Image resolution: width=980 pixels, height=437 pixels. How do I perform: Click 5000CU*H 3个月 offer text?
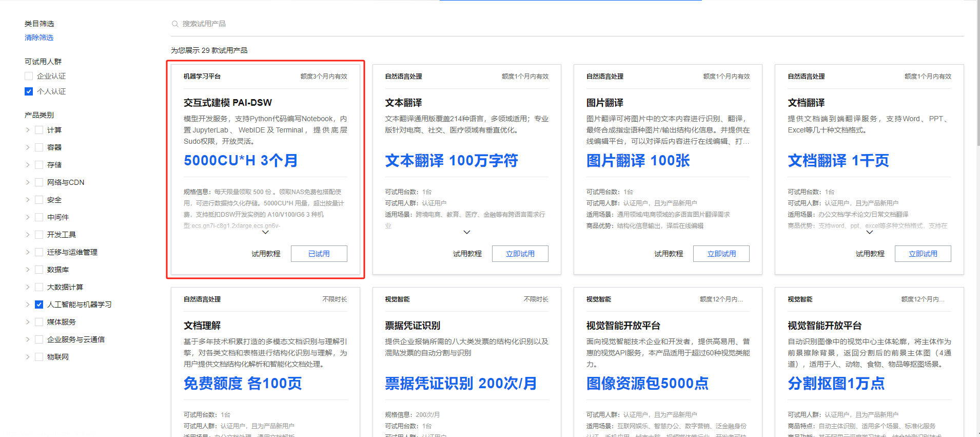pos(241,161)
